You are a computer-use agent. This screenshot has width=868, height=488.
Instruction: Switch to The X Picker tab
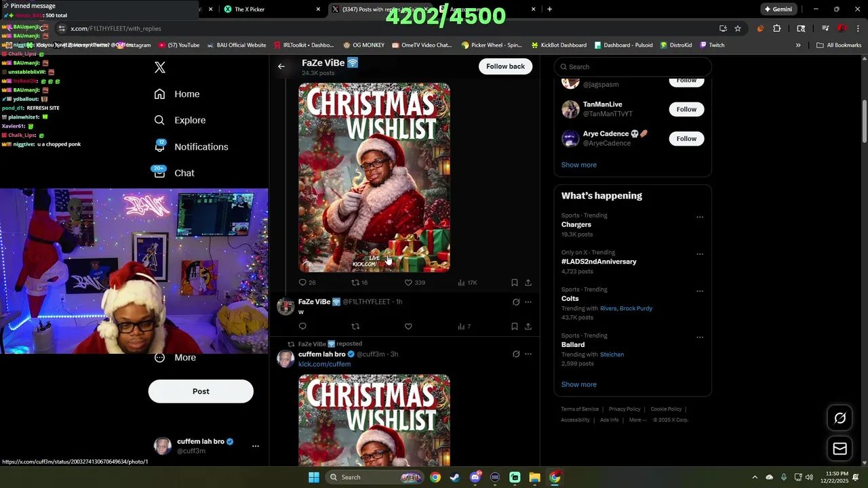[x=271, y=9]
